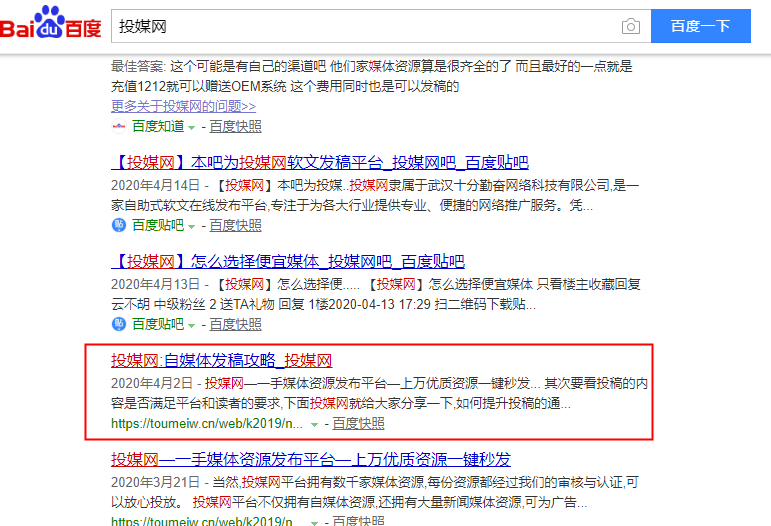Click the 百度一下 search button
Viewport: 771px width, 526px height.
pyautogui.click(x=701, y=26)
